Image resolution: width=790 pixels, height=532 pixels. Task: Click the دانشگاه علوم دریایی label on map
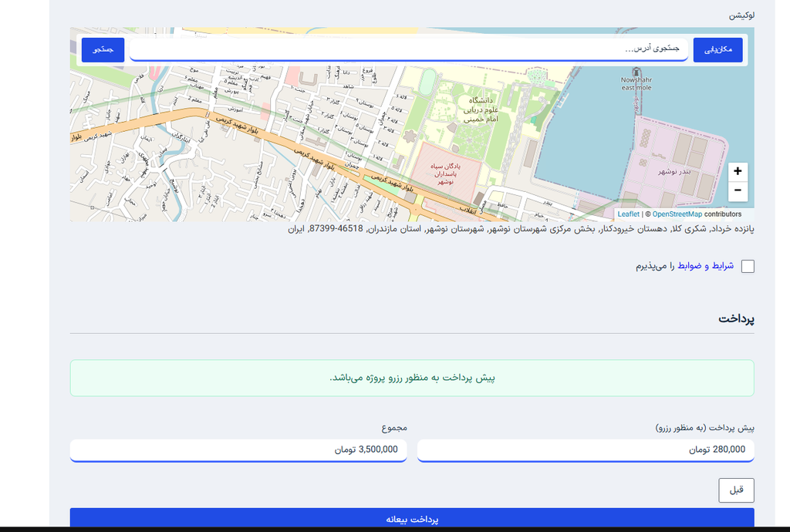(481, 109)
